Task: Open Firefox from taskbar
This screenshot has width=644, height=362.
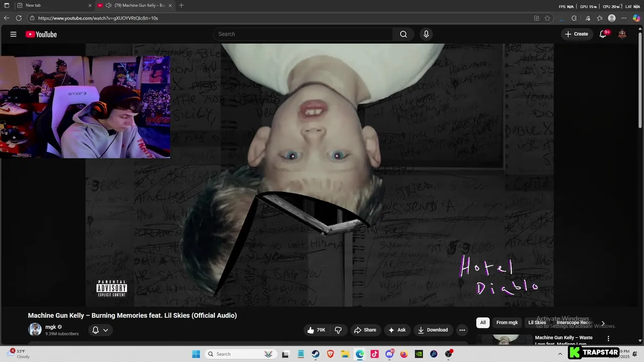Action: point(404,354)
